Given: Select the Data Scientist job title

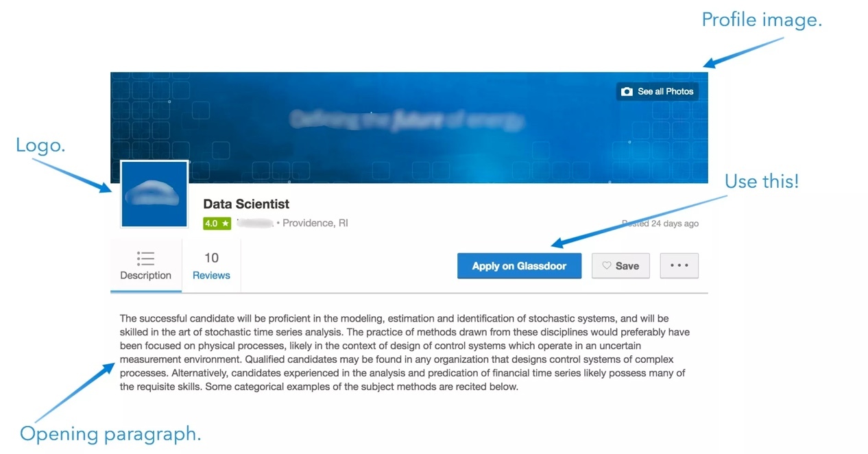Looking at the screenshot, I should coord(245,204).
